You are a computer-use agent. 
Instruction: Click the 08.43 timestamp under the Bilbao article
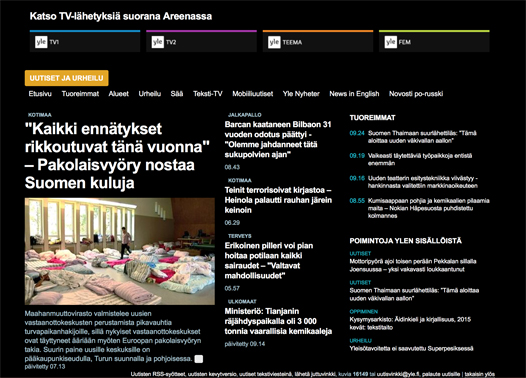tap(232, 167)
